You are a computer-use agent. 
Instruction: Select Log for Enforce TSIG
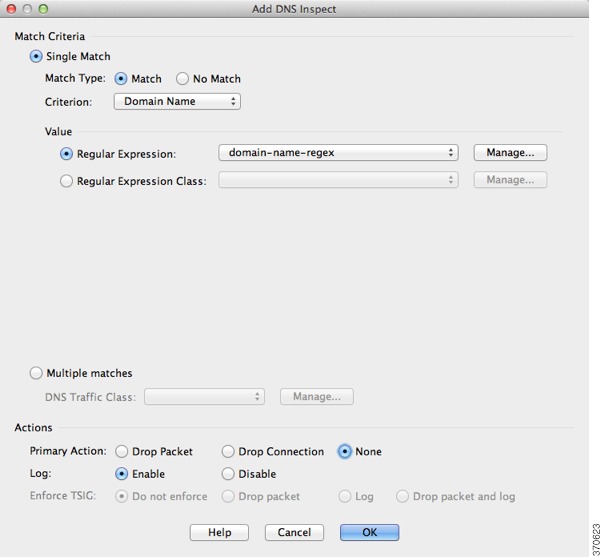(345, 497)
